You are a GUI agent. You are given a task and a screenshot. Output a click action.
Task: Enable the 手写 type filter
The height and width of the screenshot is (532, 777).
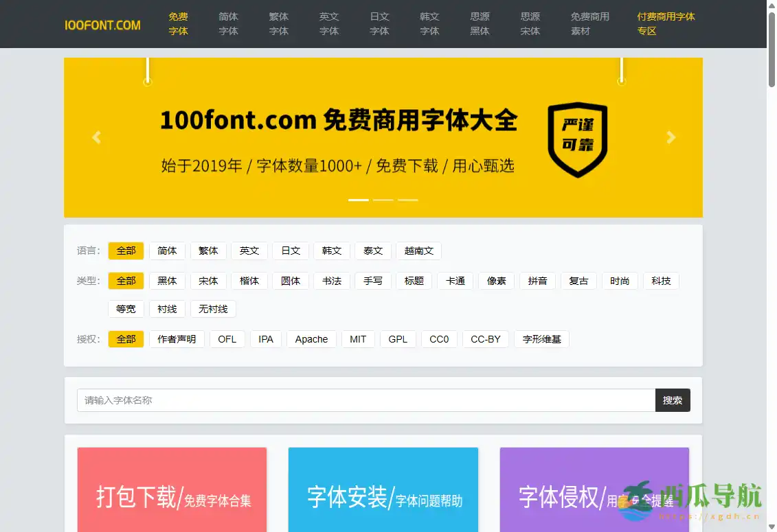(373, 281)
